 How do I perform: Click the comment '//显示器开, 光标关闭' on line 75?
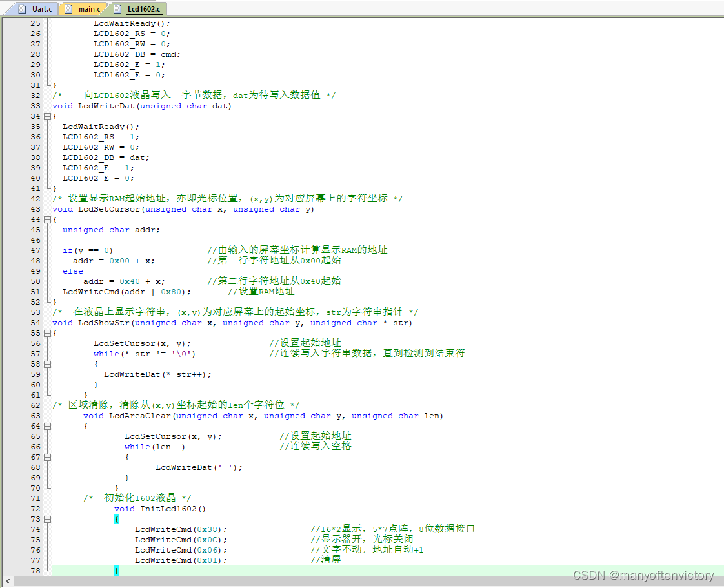pos(361,539)
